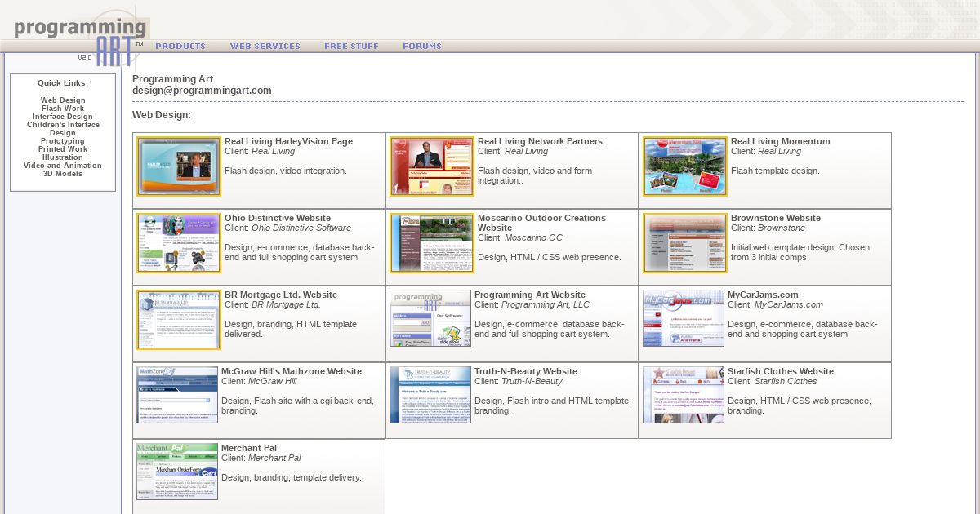Open the Illustration quick link

[63, 157]
